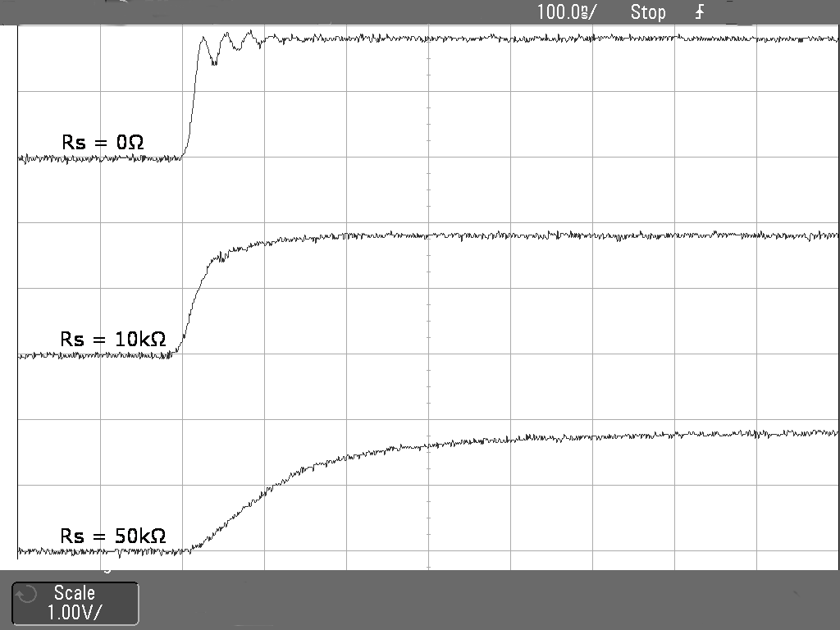Screen dimensions: 840x630
Task: Select the Rs = 0Ω trace label
Action: pyautogui.click(x=103, y=142)
